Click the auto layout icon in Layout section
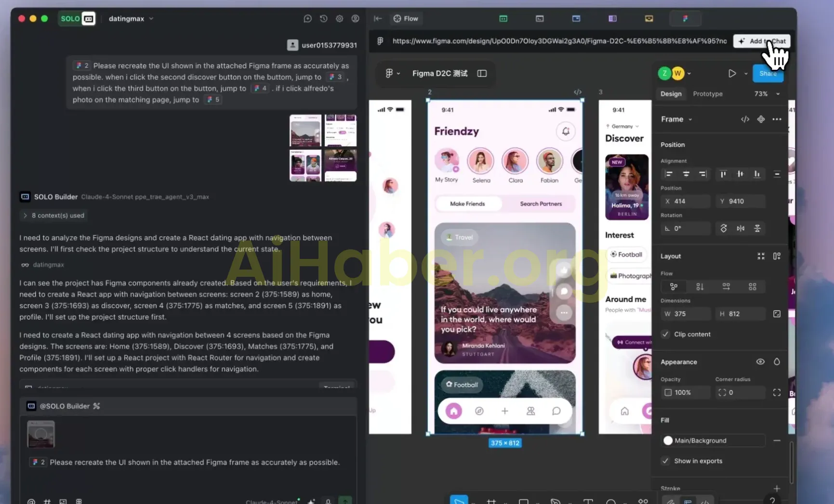Viewport: 834px width, 504px height. (777, 257)
